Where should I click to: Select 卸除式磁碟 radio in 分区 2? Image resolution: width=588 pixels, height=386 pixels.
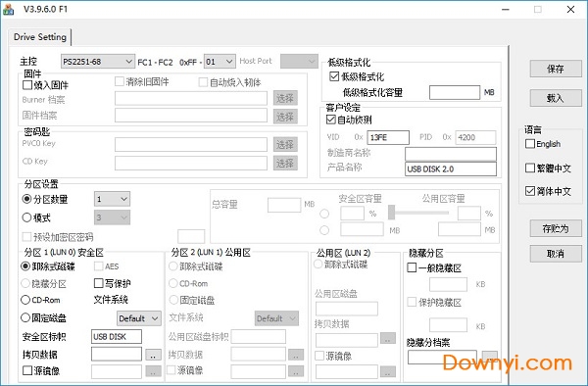point(173,266)
